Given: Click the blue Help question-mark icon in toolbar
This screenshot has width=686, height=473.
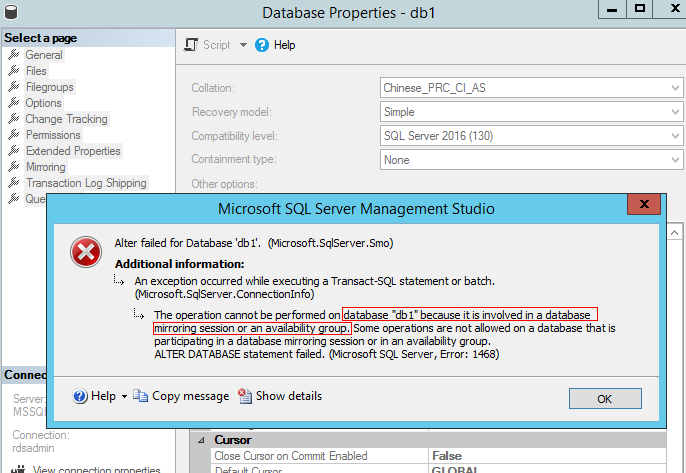Looking at the screenshot, I should click(262, 45).
